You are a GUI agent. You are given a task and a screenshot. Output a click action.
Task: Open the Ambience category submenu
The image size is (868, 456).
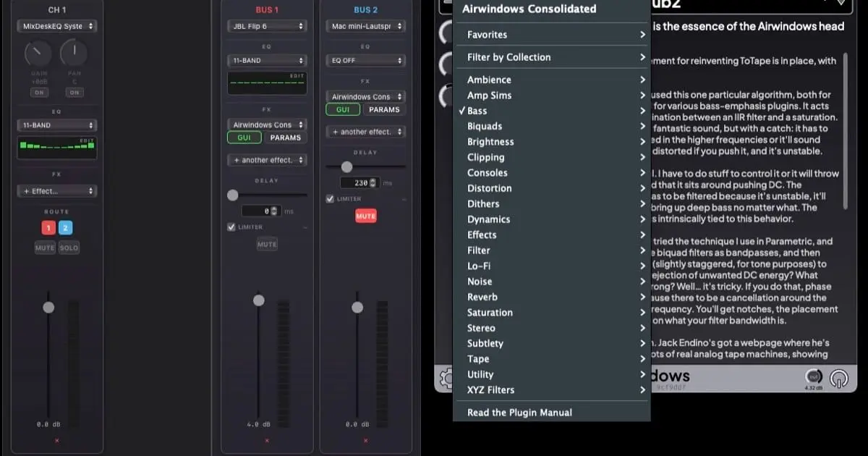(x=552, y=80)
